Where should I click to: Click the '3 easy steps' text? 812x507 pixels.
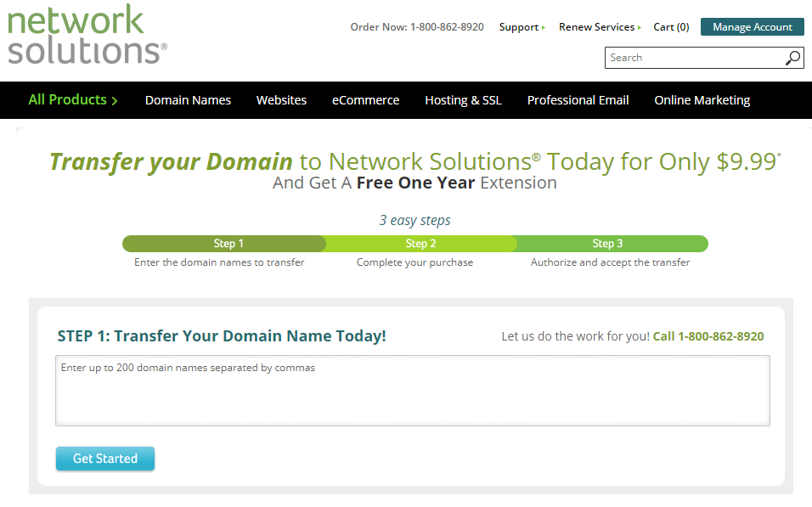tap(414, 220)
